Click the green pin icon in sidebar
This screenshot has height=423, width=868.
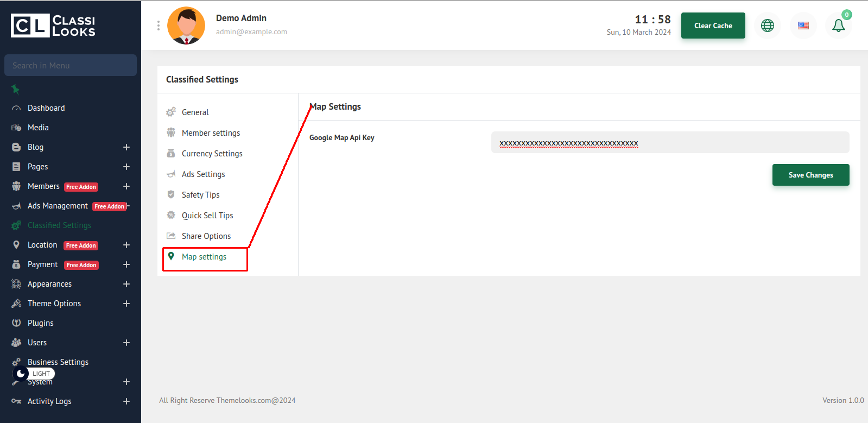pyautogui.click(x=16, y=89)
